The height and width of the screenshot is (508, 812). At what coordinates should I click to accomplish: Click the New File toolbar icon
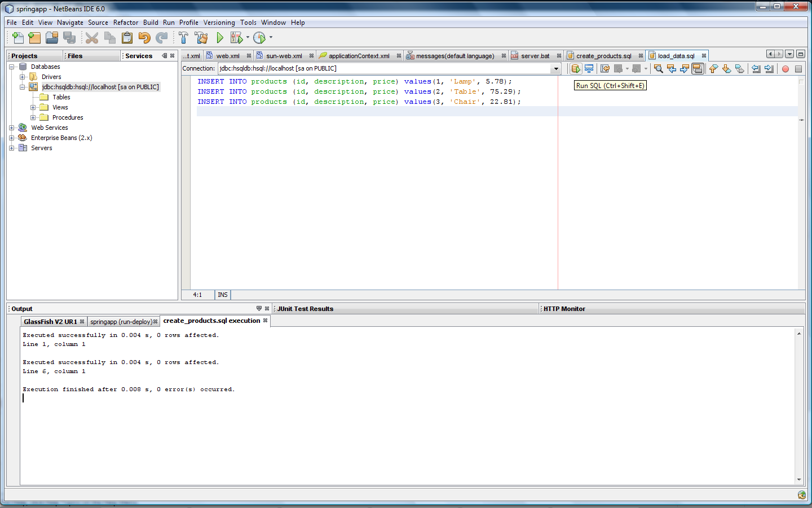pyautogui.click(x=18, y=38)
